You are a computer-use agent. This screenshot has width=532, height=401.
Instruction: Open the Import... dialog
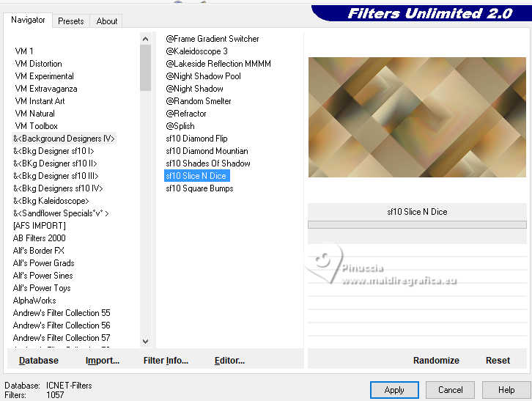103,360
